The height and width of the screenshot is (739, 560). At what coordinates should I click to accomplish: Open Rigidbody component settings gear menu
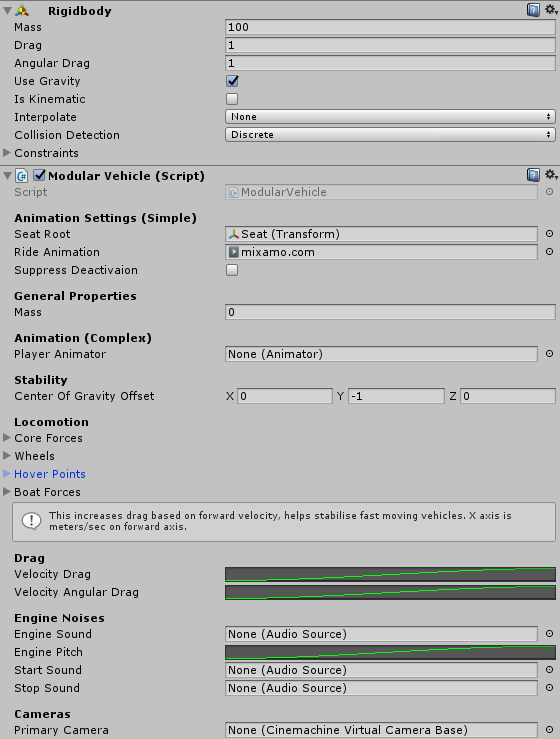(x=551, y=9)
